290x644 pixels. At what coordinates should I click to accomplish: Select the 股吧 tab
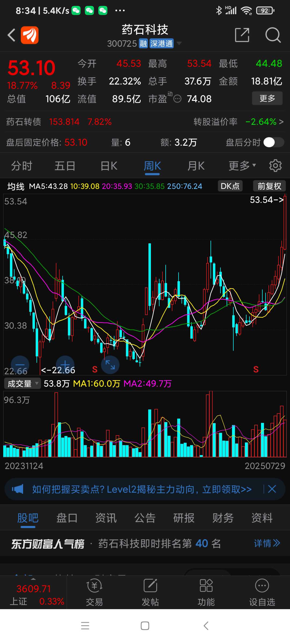click(28, 518)
